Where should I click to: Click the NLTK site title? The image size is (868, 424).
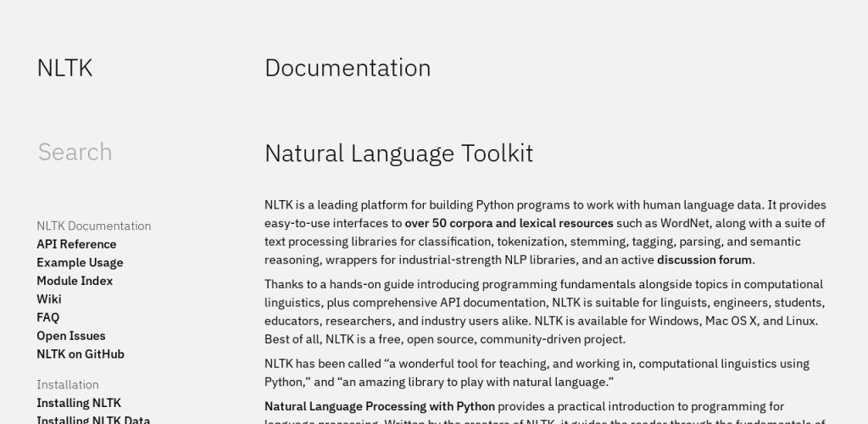point(64,69)
